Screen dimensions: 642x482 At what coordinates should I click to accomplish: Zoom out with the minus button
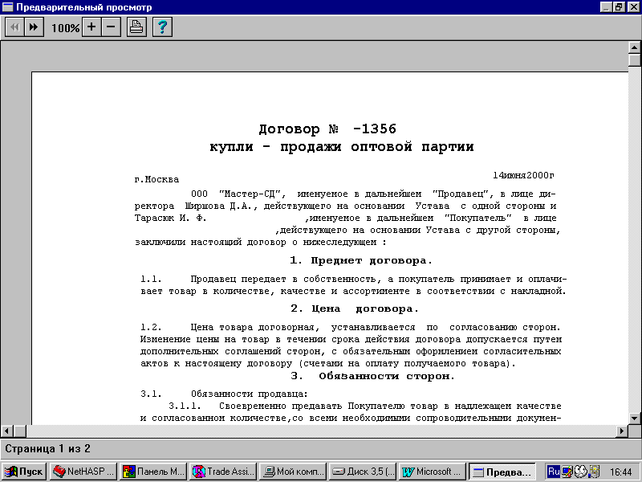tap(111, 28)
